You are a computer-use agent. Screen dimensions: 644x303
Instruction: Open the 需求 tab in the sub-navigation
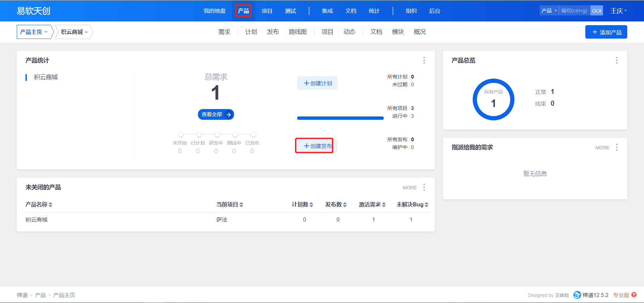(224, 32)
